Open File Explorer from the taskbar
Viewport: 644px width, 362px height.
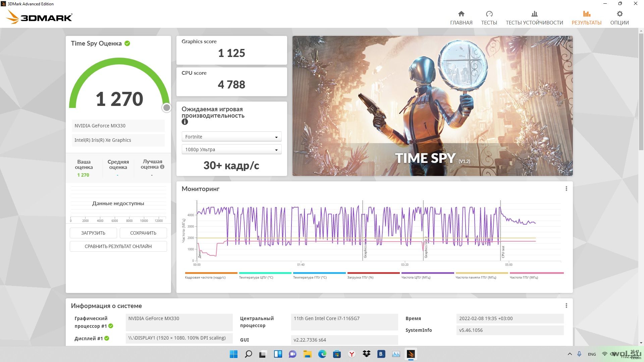(x=307, y=354)
